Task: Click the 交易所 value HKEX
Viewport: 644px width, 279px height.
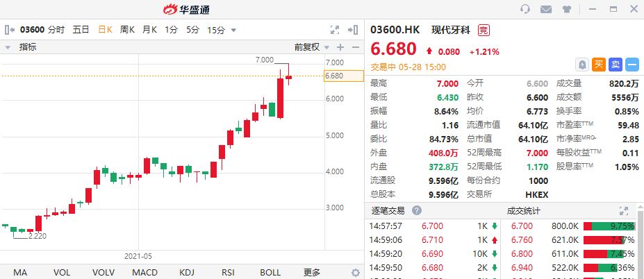Action: point(536,194)
